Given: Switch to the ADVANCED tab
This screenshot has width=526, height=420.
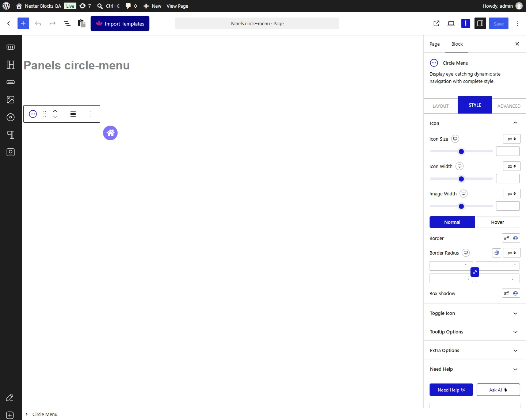Looking at the screenshot, I should point(509,106).
